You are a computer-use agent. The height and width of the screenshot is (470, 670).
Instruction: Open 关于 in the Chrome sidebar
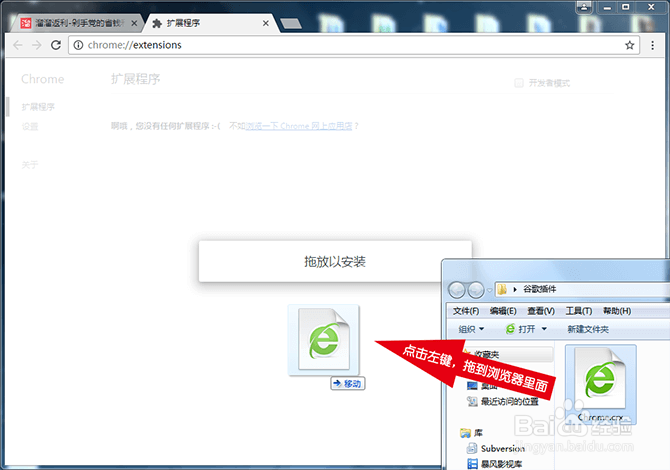point(30,165)
